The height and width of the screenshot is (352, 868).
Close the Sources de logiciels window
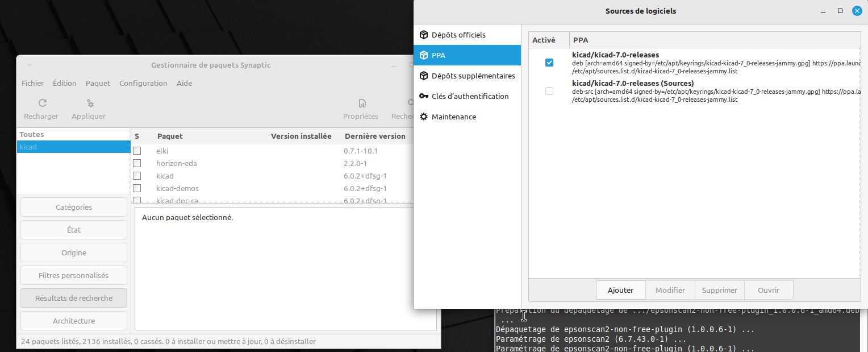coord(856,11)
